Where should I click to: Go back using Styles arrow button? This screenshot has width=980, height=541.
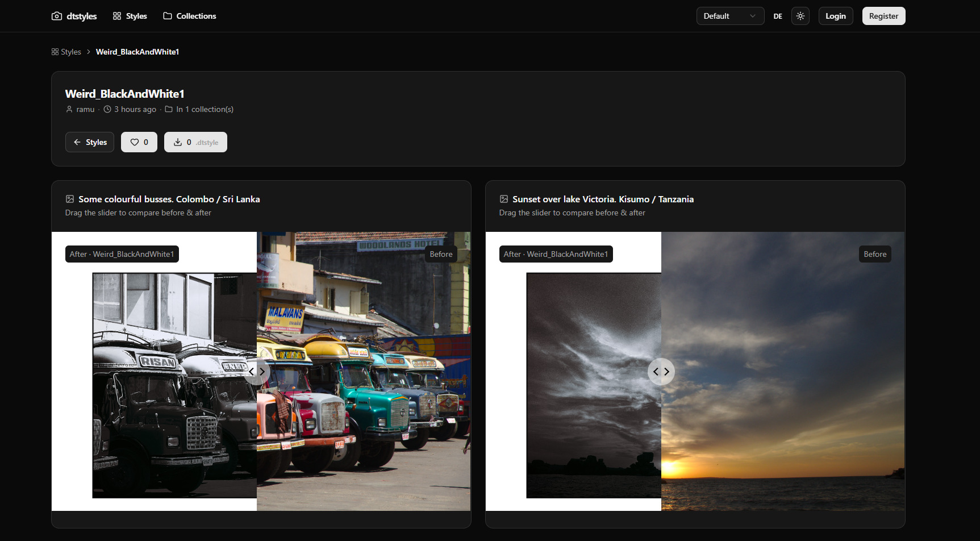click(x=90, y=142)
